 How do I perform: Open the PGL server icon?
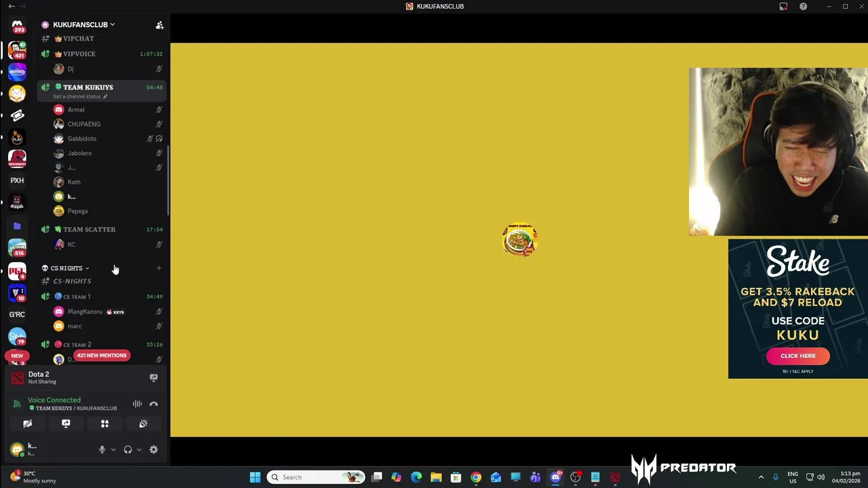click(17, 270)
